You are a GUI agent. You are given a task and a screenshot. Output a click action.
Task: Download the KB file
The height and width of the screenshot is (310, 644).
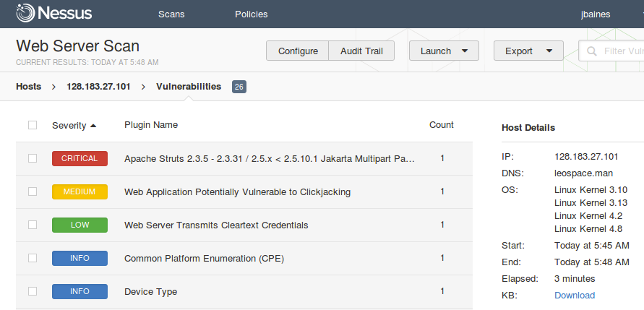pyautogui.click(x=575, y=296)
